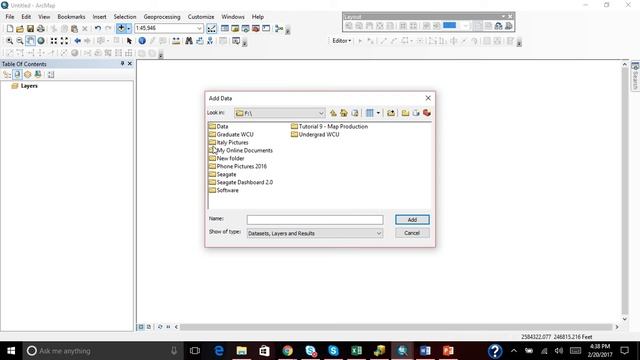Viewport: 640px width, 360px height.
Task: Open the Find binoculars tool
Action: point(189,41)
